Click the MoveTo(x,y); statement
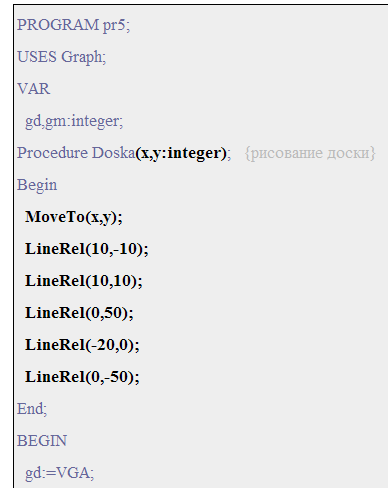 coord(74,217)
